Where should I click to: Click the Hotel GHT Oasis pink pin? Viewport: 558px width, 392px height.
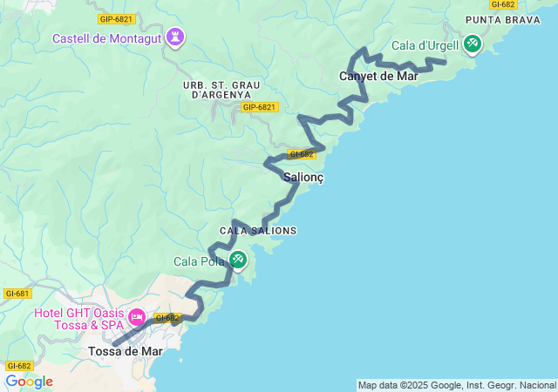point(137,316)
